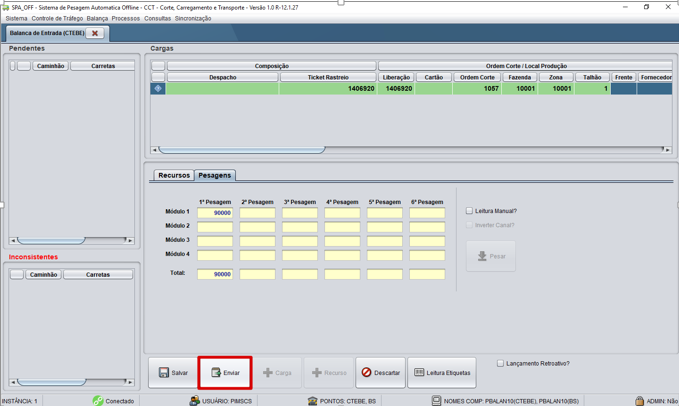679x406 pixels.
Task: Select the Pesagens tab
Action: [215, 175]
